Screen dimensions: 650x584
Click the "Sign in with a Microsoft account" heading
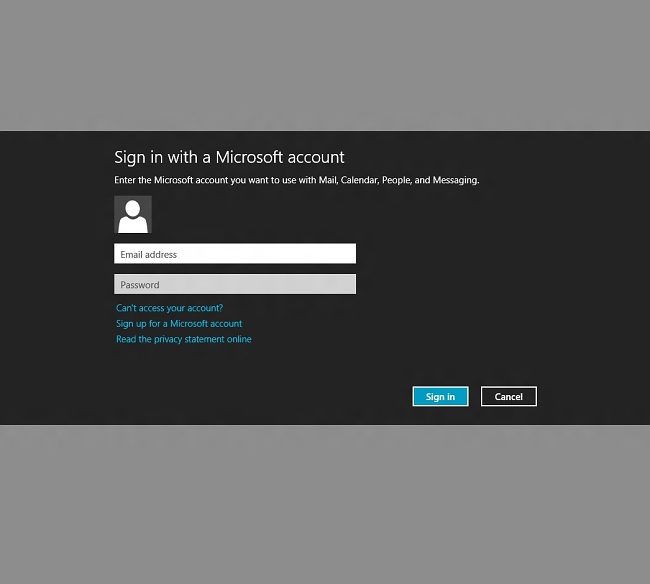click(x=229, y=158)
